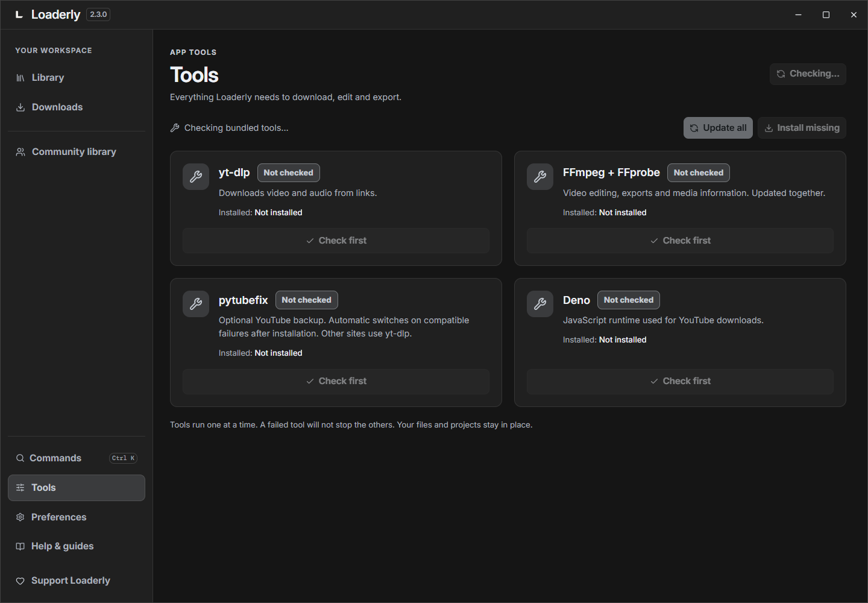
Task: Click the pytubefix wrench icon
Action: pos(196,304)
